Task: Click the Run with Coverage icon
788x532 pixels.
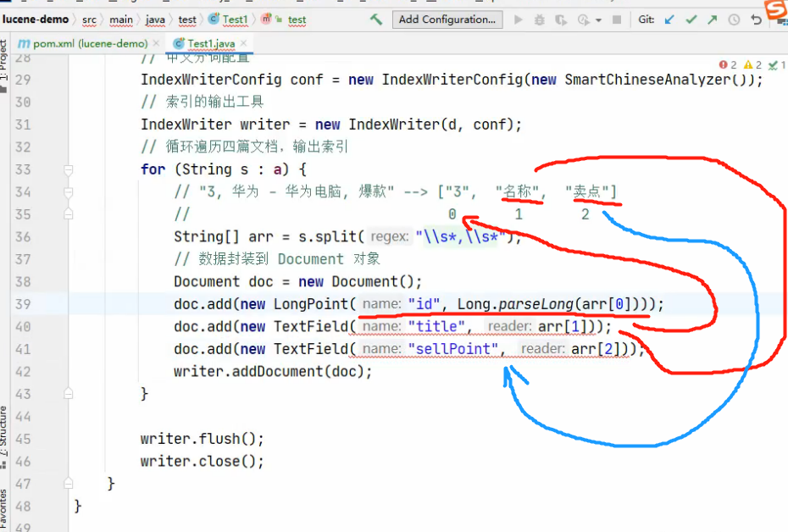Action: 561,20
